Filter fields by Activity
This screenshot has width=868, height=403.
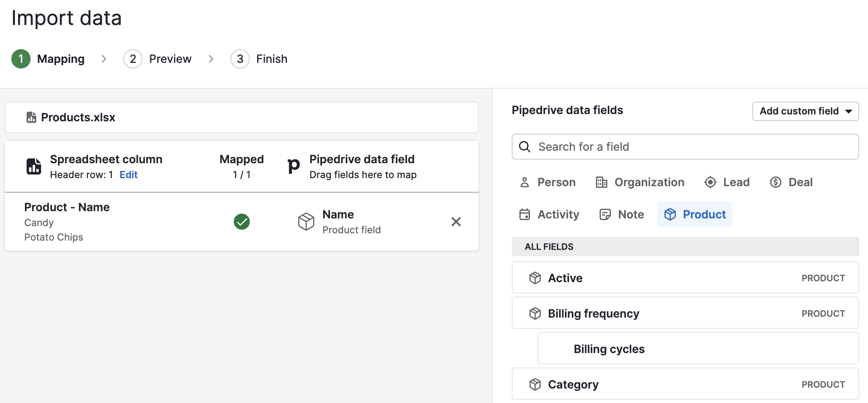[x=549, y=214]
